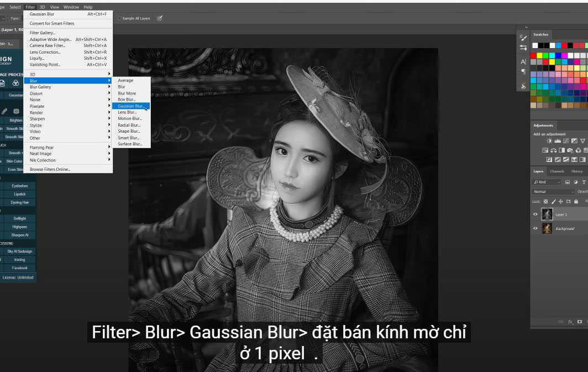Expand Blur Gallery submenu
Image resolution: width=588 pixels, height=372 pixels.
point(68,87)
